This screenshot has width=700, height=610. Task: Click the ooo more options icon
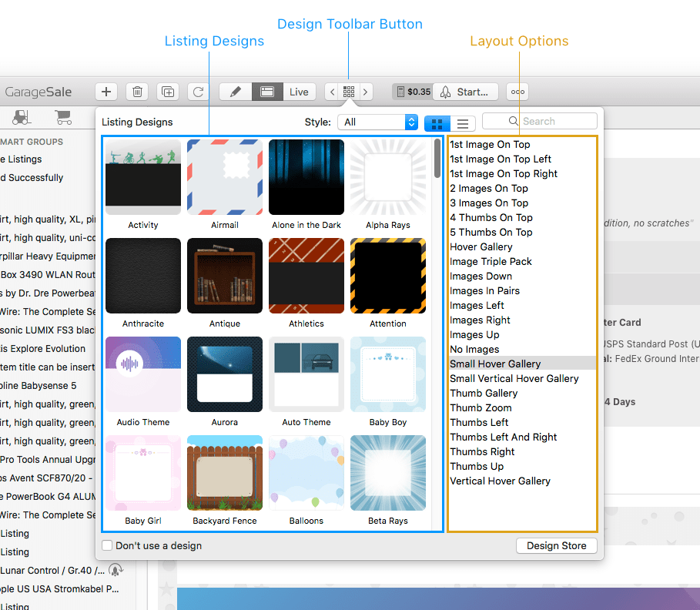tap(517, 92)
